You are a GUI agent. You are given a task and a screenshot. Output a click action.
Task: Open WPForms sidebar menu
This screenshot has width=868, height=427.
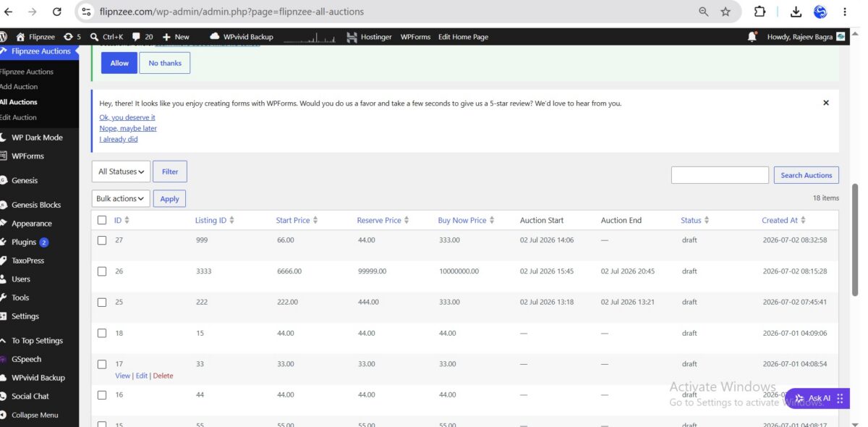[27, 156]
